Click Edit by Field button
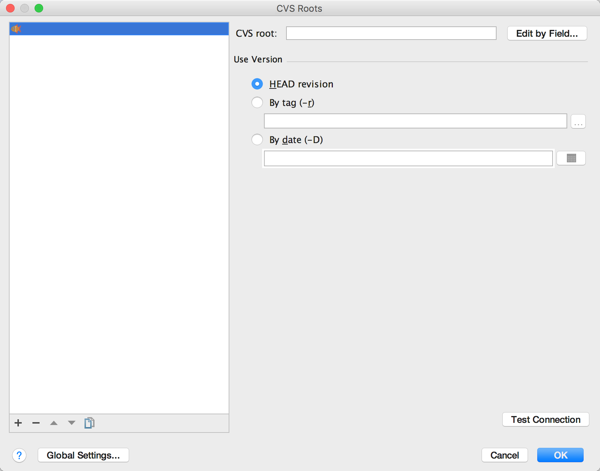 click(x=547, y=34)
